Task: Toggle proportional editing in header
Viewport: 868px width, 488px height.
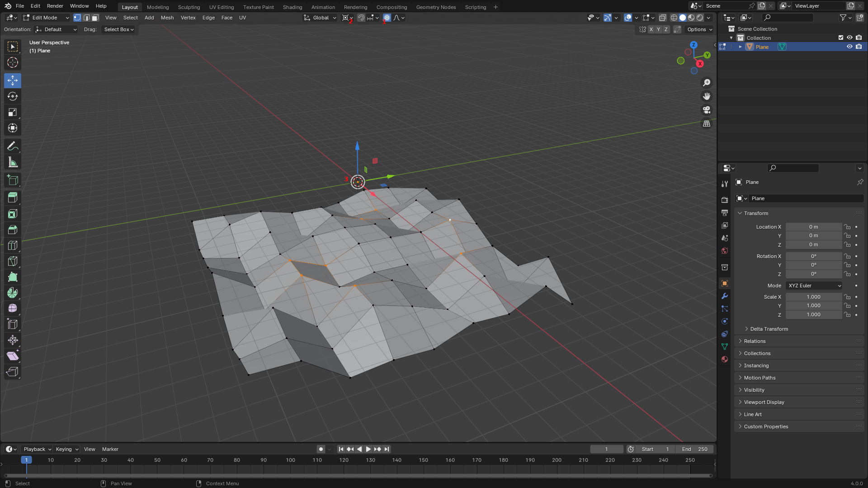Action: tap(387, 18)
